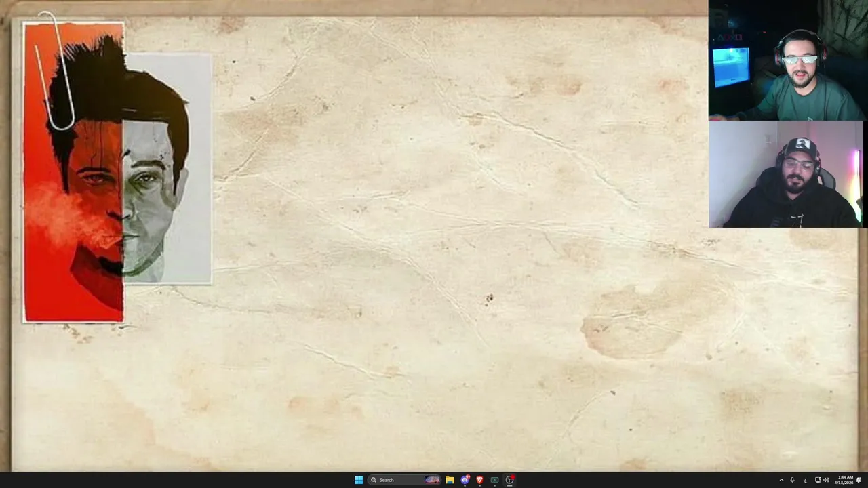Click the input language tray indicator
This screenshot has width=868, height=488.
[x=805, y=480]
